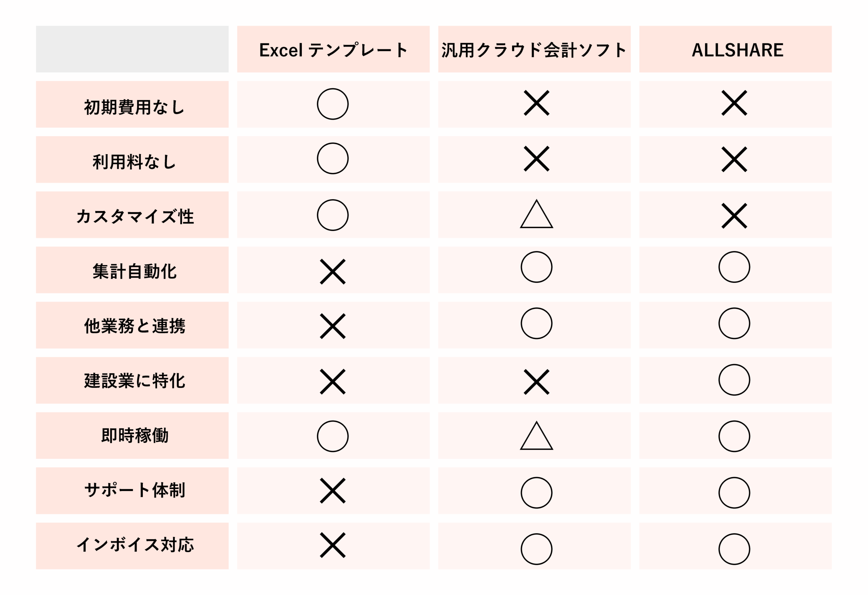Select the Excel テンプレート column header
This screenshot has width=868, height=595.
pyautogui.click(x=333, y=49)
